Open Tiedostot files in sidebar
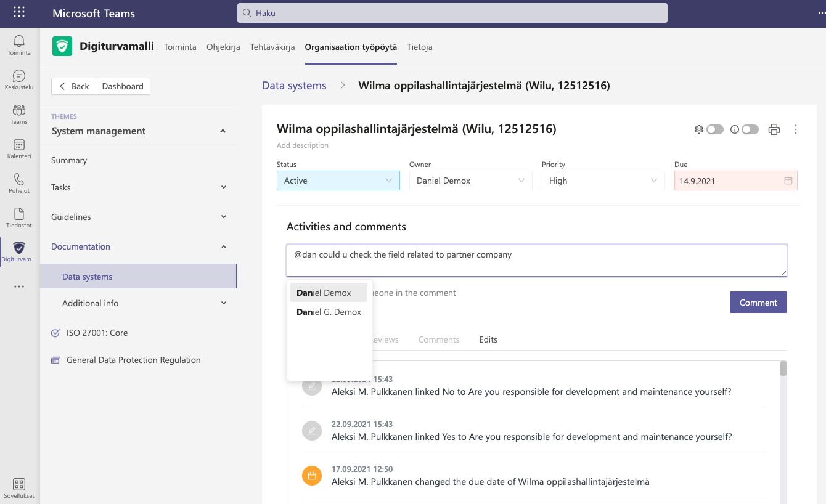Viewport: 826px width, 504px height. (x=19, y=217)
